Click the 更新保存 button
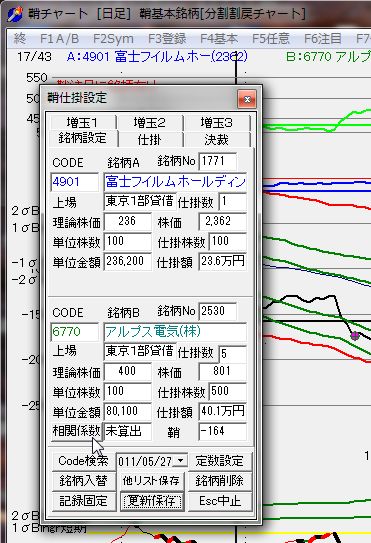This screenshot has height=543, width=371. click(151, 501)
